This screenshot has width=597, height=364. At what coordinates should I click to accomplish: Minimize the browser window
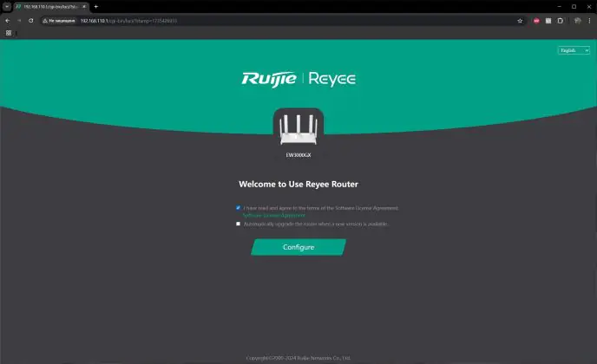coord(559,6)
